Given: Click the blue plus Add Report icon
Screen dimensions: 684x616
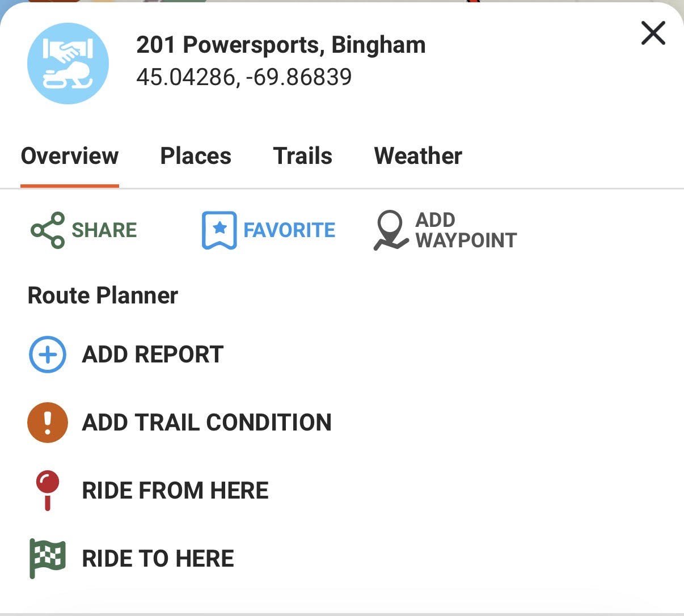Looking at the screenshot, I should coord(47,355).
